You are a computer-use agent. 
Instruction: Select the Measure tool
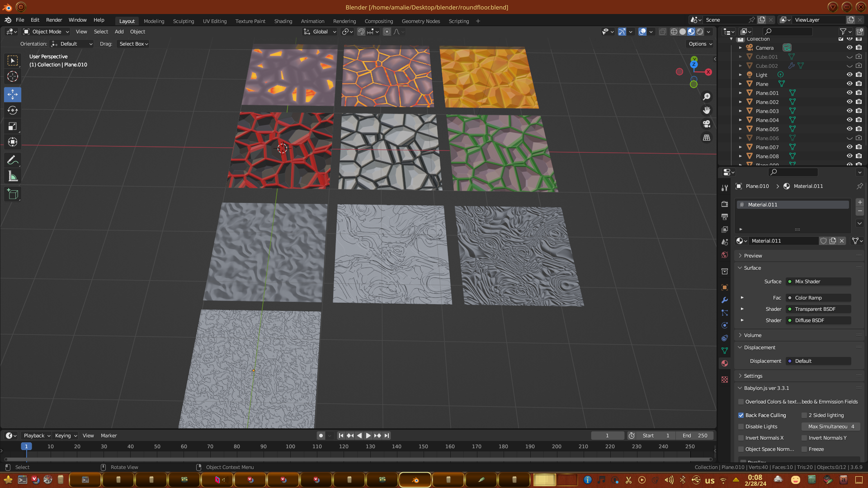[13, 176]
